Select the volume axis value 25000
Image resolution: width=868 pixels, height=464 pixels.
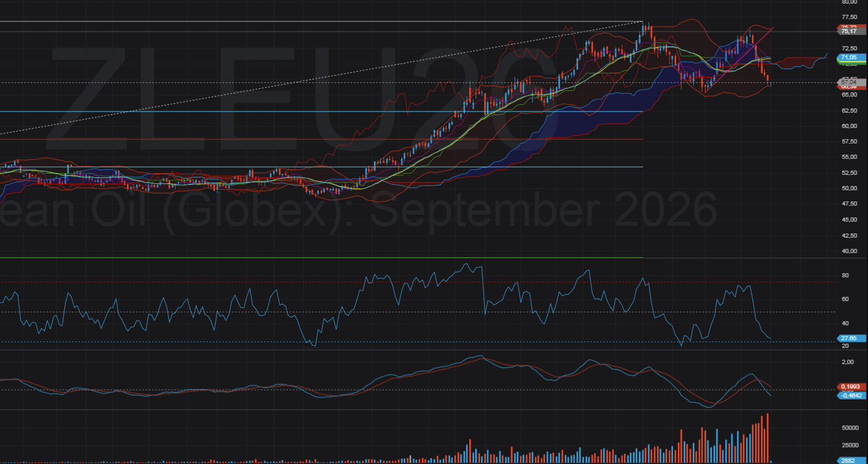pyautogui.click(x=851, y=446)
